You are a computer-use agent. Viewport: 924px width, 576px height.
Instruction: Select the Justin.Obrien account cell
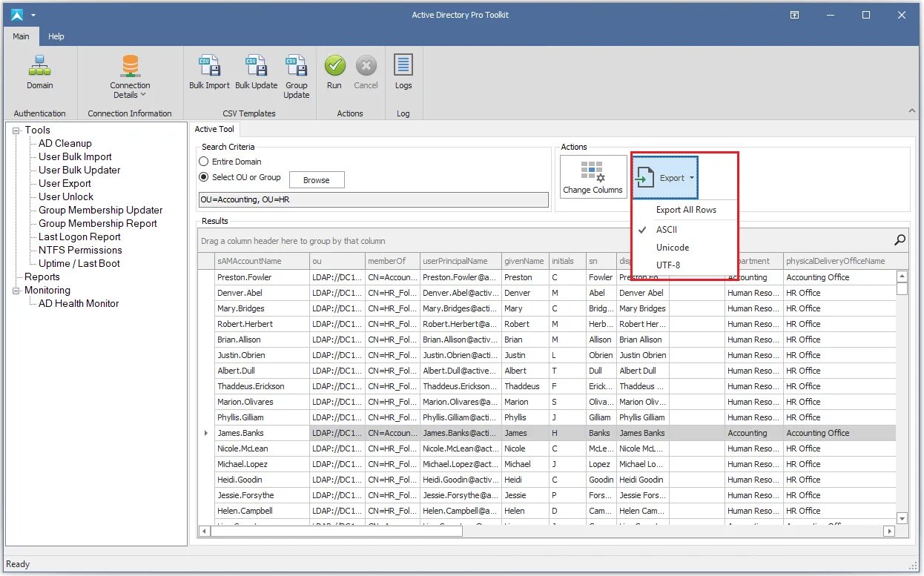[x=262, y=355]
